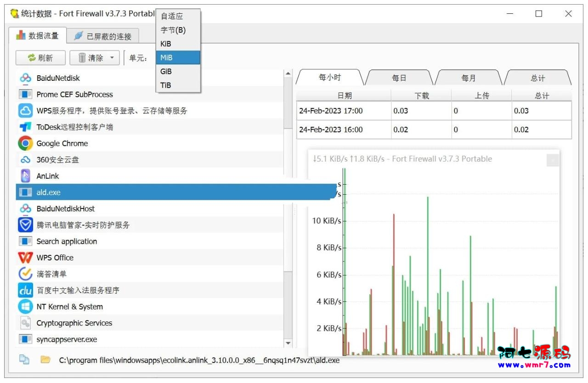
Task: Sort by the 上传 column header
Action: pyautogui.click(x=481, y=96)
